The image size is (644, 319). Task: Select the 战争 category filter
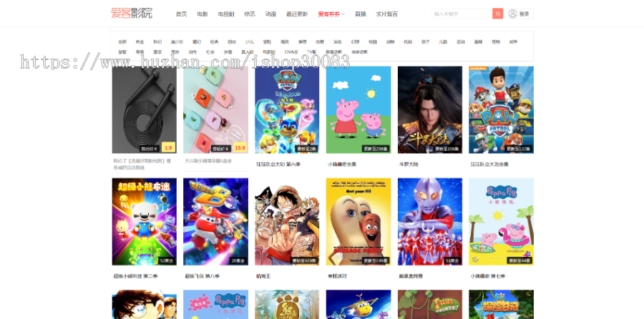pyautogui.click(x=513, y=42)
